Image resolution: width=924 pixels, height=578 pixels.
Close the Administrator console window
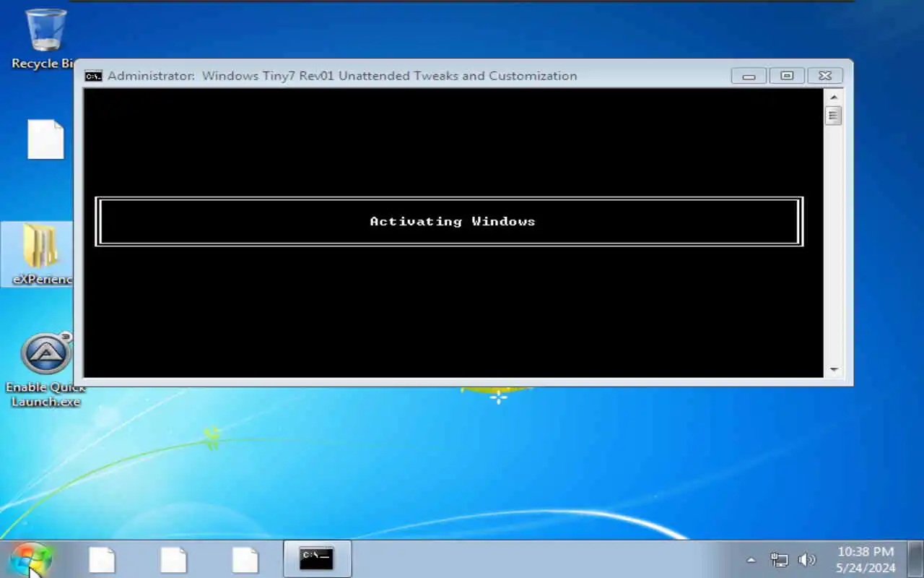tap(825, 76)
